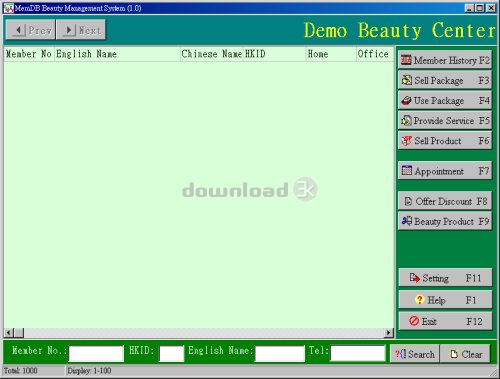Go to the Prev page of members

tap(30, 30)
